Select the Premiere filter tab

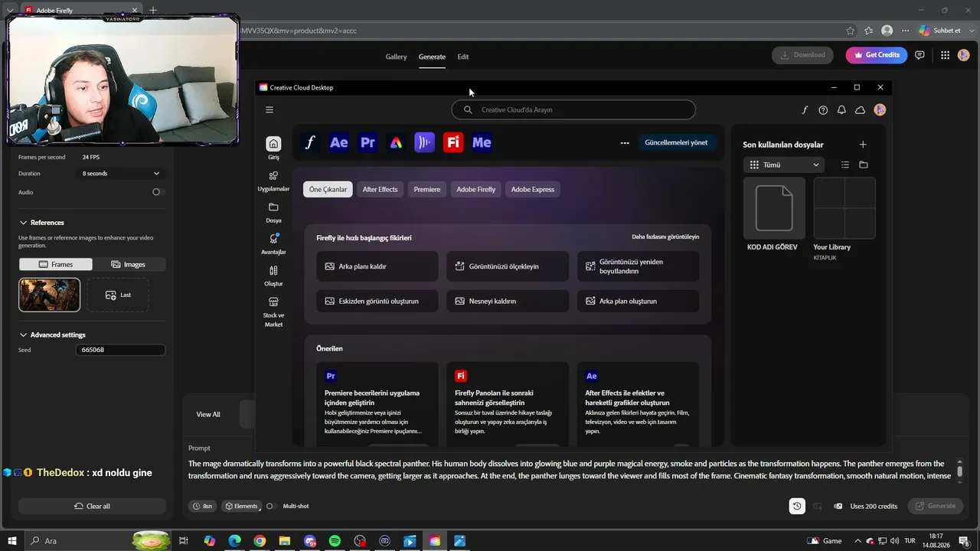(427, 189)
